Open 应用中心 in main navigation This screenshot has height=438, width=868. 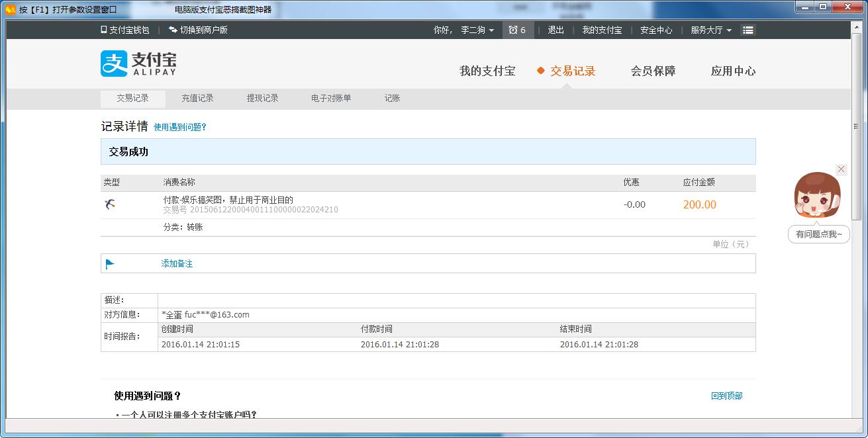pyautogui.click(x=733, y=71)
